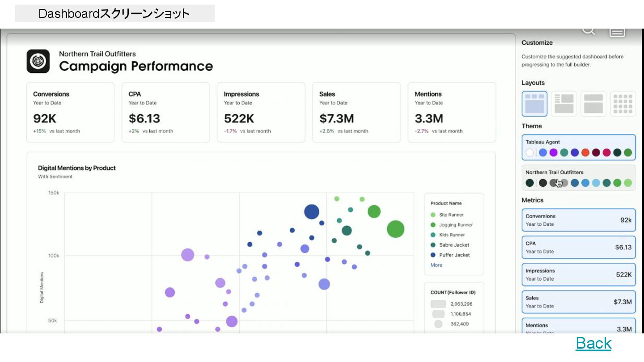This screenshot has height=362, width=644.
Task: Click the 100k y-axis label
Action: (x=54, y=256)
